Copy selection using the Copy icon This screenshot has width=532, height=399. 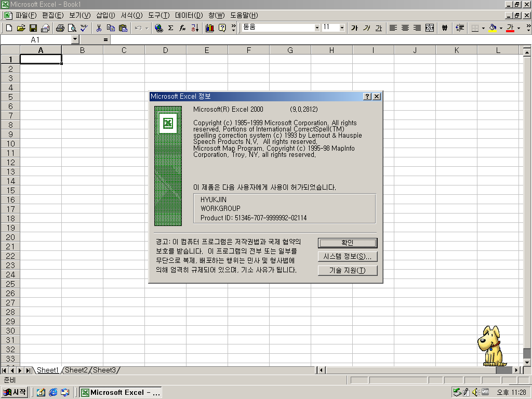point(111,28)
